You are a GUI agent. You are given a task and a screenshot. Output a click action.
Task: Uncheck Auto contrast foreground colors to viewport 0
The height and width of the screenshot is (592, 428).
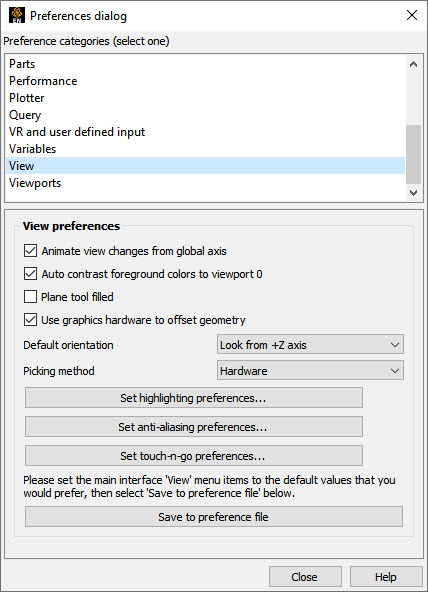[x=30, y=274]
